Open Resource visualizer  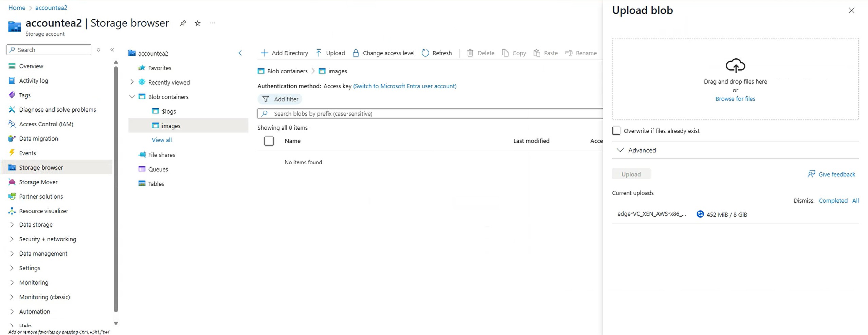[x=43, y=211]
